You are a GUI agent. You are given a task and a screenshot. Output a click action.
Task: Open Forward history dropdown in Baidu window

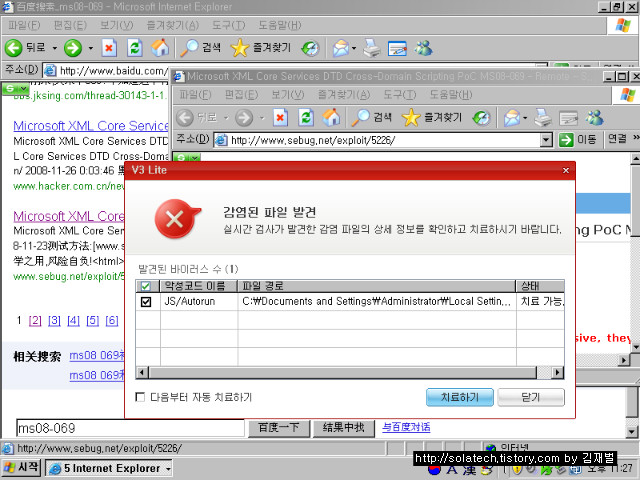pos(91,48)
